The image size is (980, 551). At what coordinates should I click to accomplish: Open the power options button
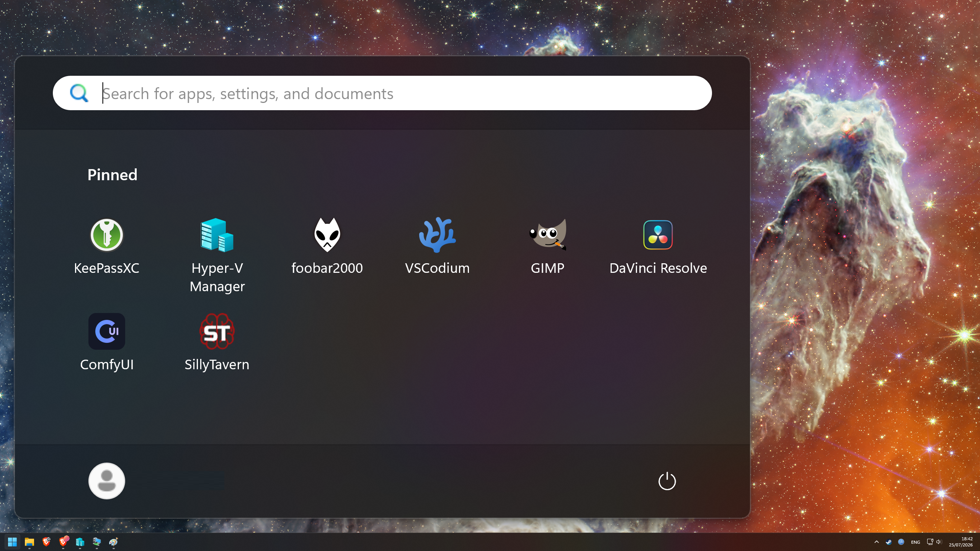667,481
